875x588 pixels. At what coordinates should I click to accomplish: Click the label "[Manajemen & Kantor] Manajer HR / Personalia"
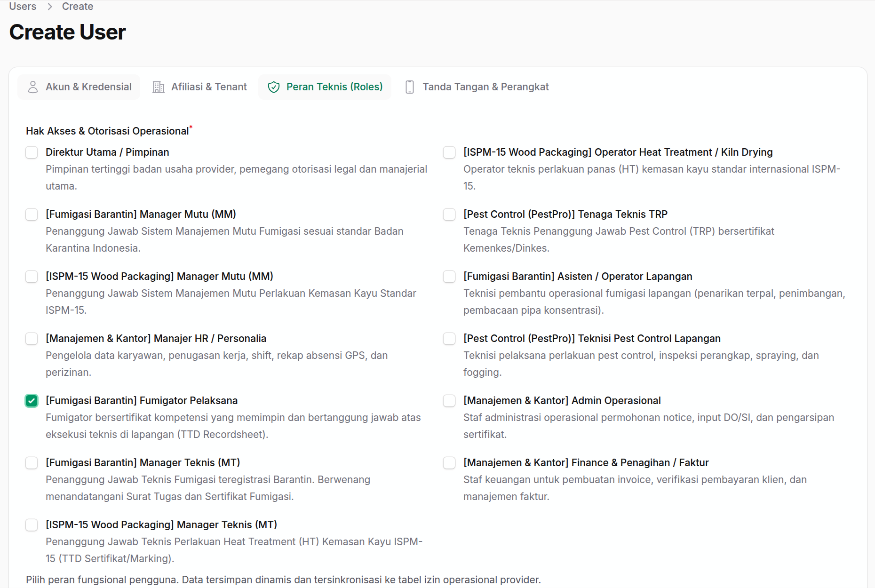(x=156, y=339)
